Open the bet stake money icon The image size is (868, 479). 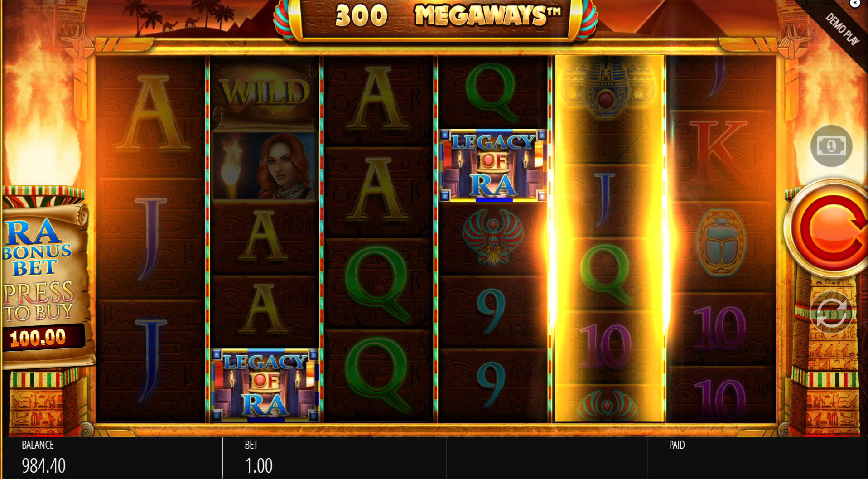tap(831, 146)
